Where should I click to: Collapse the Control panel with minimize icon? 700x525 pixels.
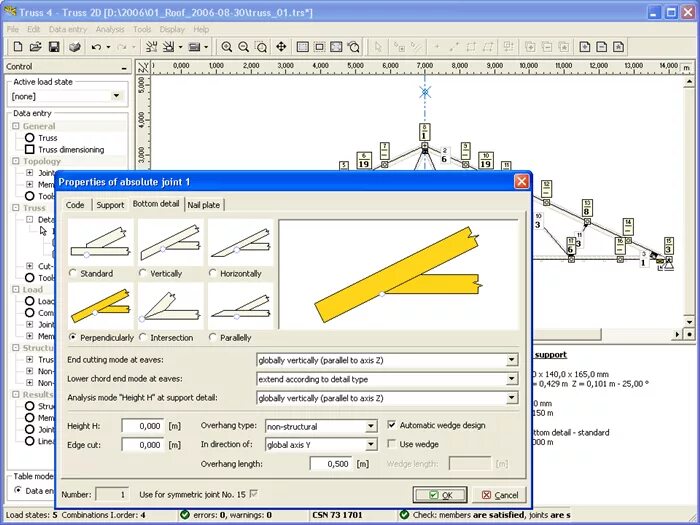tap(124, 67)
